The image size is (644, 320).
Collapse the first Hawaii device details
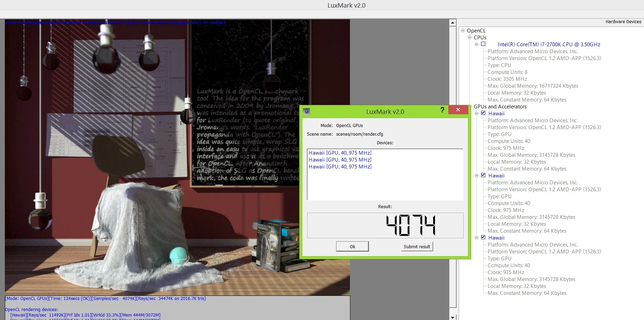(x=476, y=113)
